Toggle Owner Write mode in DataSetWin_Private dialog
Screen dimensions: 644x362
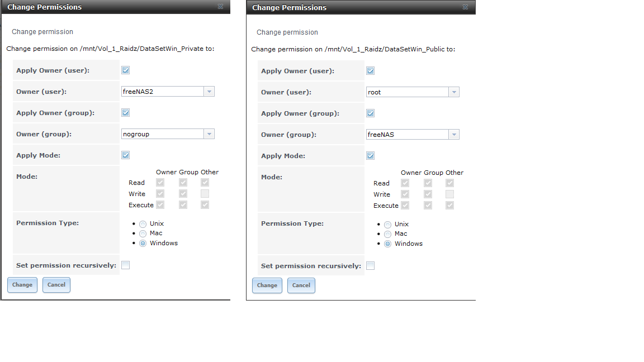click(x=160, y=193)
